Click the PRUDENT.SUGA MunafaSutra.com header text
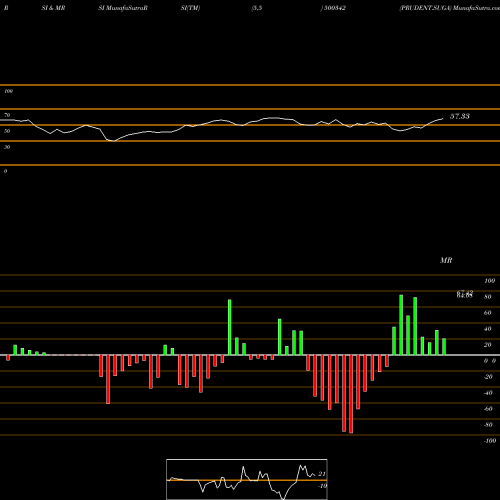Image resolution: width=500 pixels, height=500 pixels. tap(450, 8)
